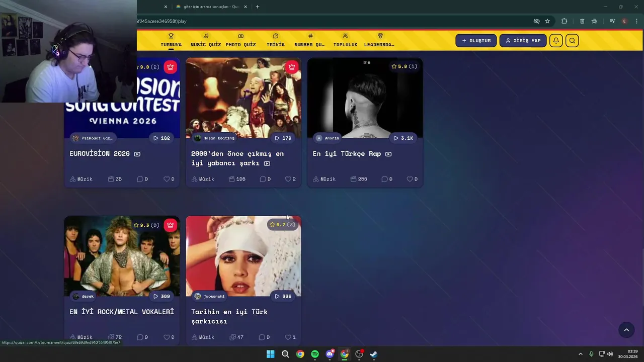Click the 108 items count on 2000'den card
Image resolution: width=644 pixels, height=362 pixels.
pyautogui.click(x=237, y=179)
